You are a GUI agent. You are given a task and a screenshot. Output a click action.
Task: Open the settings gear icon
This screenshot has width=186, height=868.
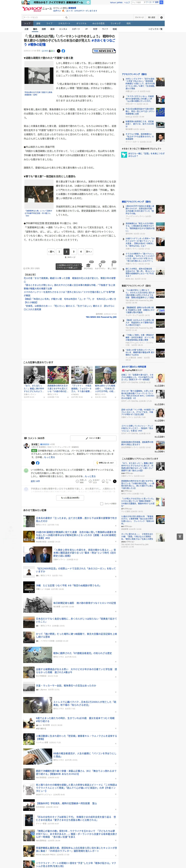(161, 17)
